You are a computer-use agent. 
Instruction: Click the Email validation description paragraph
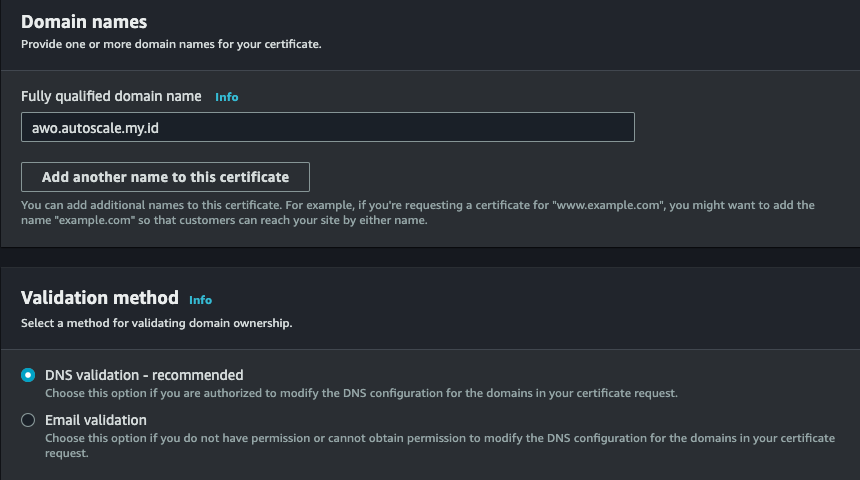[x=440, y=438]
